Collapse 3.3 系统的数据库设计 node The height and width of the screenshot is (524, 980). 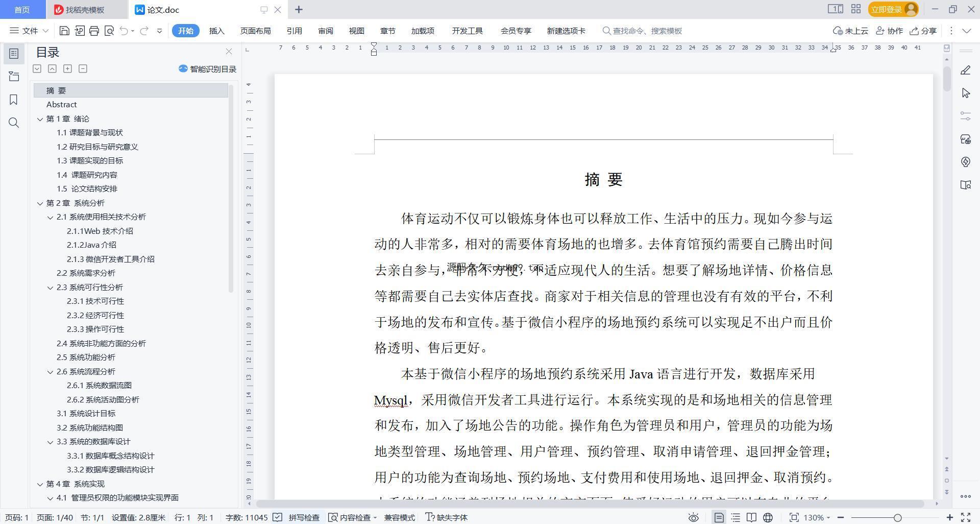pyautogui.click(x=50, y=442)
